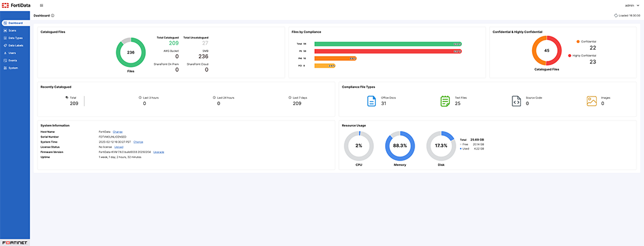Click the Total Catalogued value 209
This screenshot has height=246, width=644.
173,42
